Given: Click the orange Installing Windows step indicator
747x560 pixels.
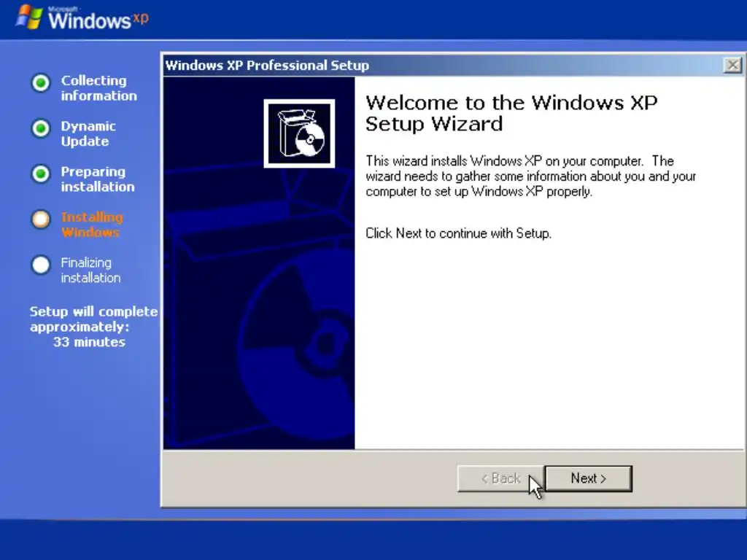Looking at the screenshot, I should 41,219.
